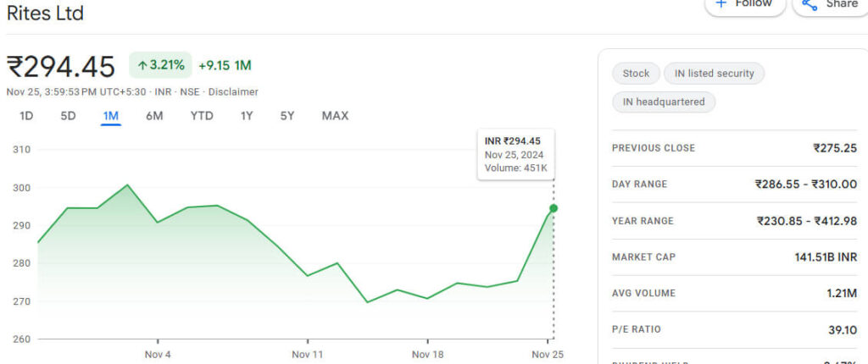Screen dimensions: 868x364
Task: Select the 1Y time range tab
Action: point(247,116)
